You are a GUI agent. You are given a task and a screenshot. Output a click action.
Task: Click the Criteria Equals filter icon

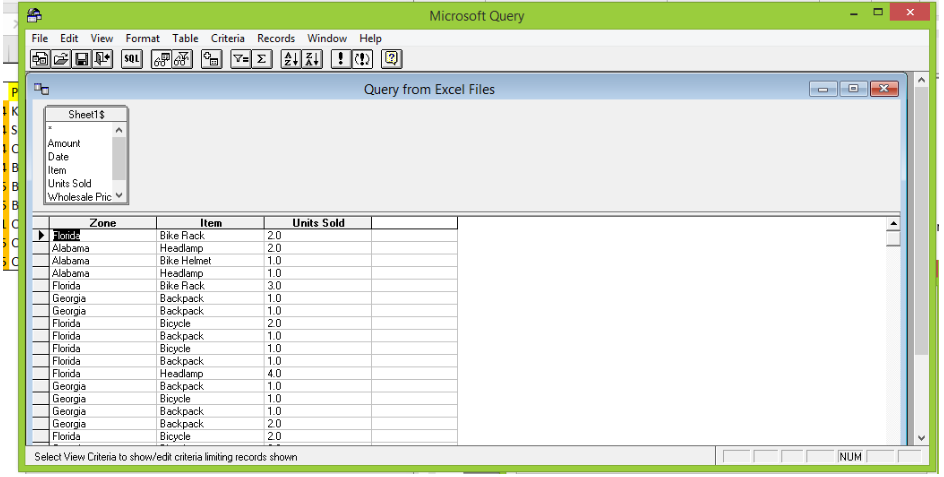tap(241, 58)
